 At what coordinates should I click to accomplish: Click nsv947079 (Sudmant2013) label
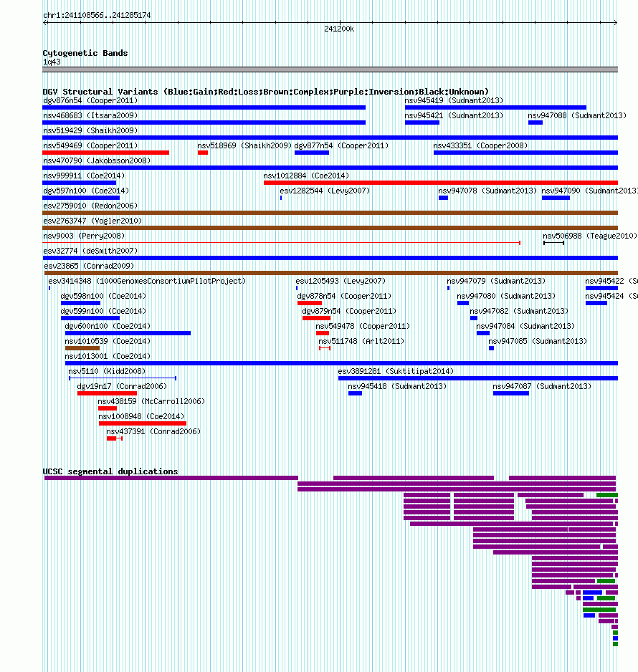(x=496, y=281)
